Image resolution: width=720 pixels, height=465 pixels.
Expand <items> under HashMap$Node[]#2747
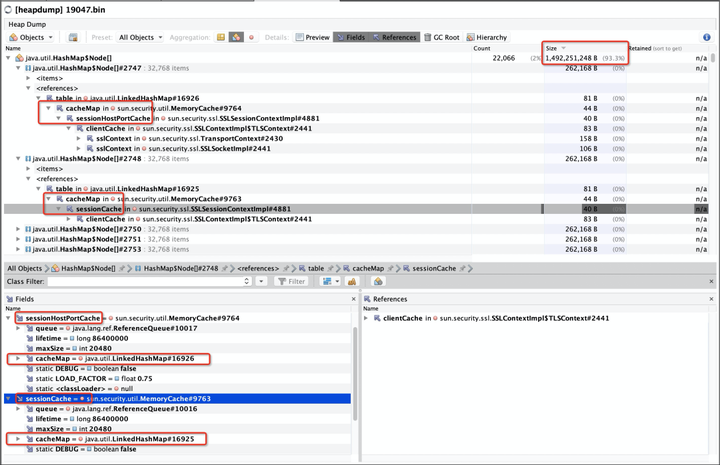pos(28,78)
